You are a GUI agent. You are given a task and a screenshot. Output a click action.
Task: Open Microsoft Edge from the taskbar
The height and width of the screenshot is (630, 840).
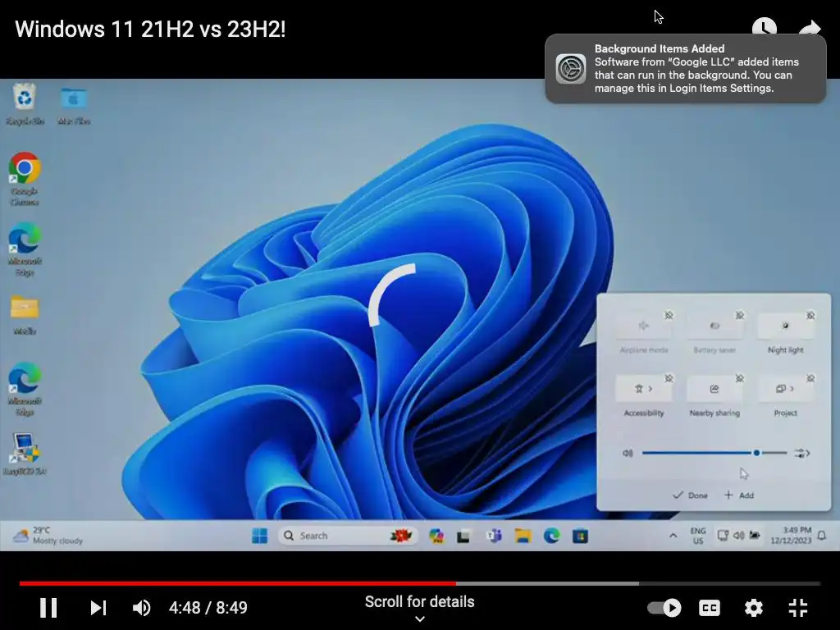551,536
